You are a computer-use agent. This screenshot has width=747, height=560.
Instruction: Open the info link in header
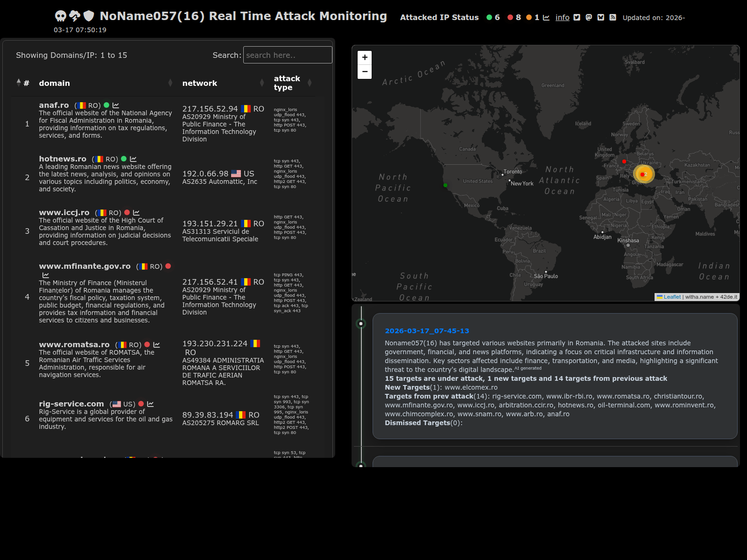[x=562, y=17]
